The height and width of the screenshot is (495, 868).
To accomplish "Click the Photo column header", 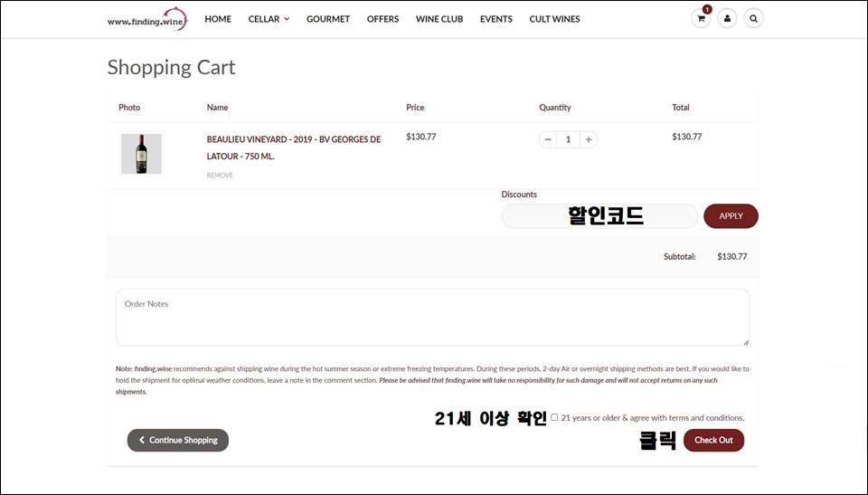I will pos(129,108).
